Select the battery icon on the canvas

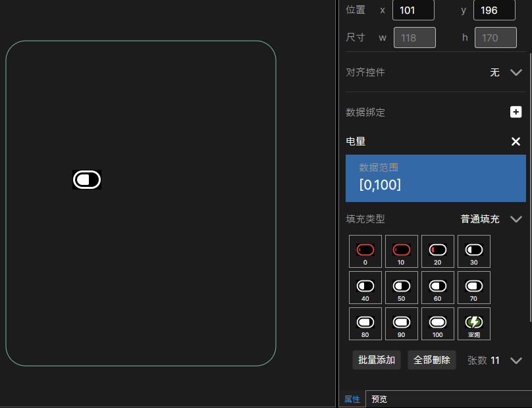87,180
